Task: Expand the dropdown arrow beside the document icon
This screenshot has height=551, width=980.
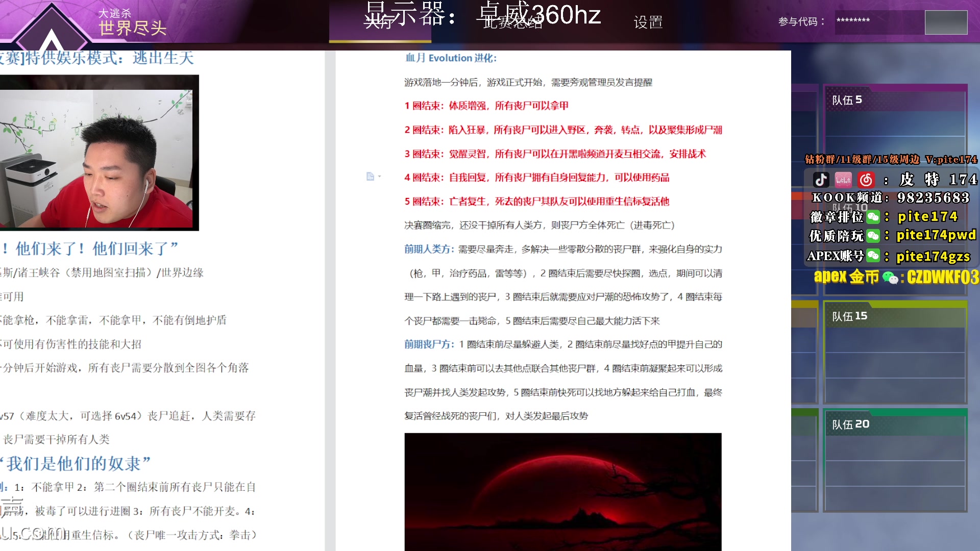Action: (x=379, y=177)
